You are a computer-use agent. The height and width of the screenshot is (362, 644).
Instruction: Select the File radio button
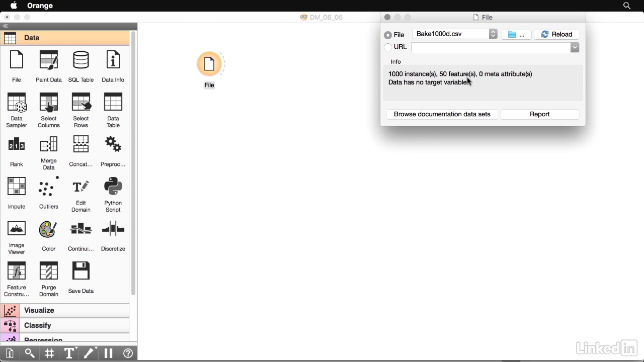pos(388,35)
